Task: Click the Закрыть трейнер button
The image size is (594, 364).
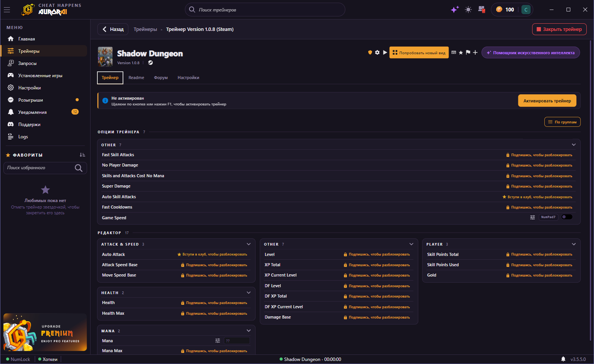Action: click(559, 29)
